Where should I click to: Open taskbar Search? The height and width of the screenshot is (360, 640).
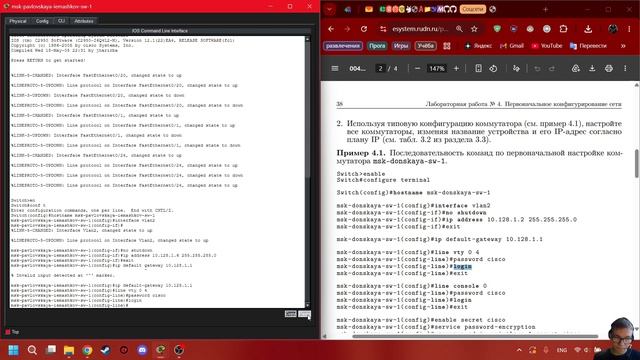32,350
